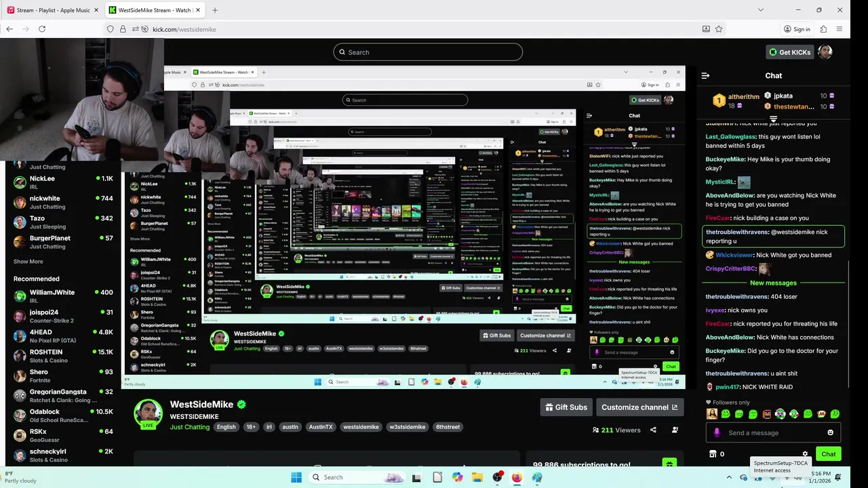Select the WestSideMike Stream tab
This screenshot has height=488, width=868.
pos(155,10)
